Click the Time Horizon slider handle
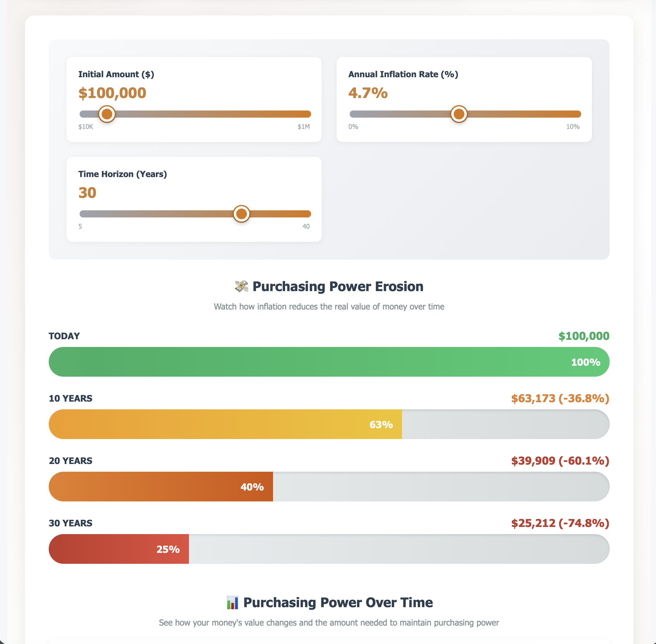The height and width of the screenshot is (644, 656). click(242, 214)
